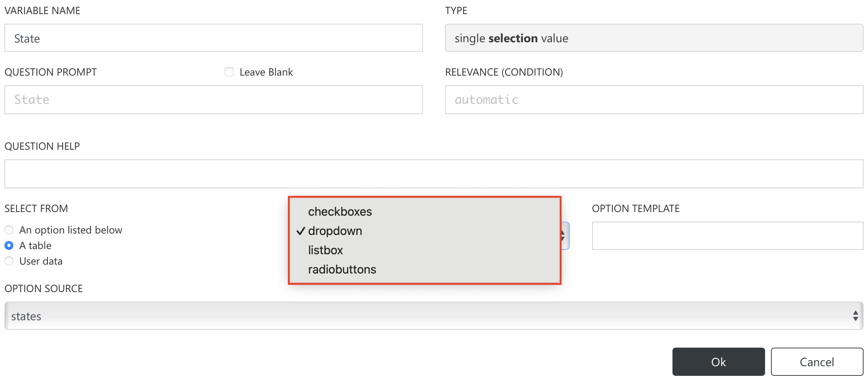Select 'An option listed below' radio button
Image resolution: width=868 pixels, height=381 pixels.
pos(9,230)
